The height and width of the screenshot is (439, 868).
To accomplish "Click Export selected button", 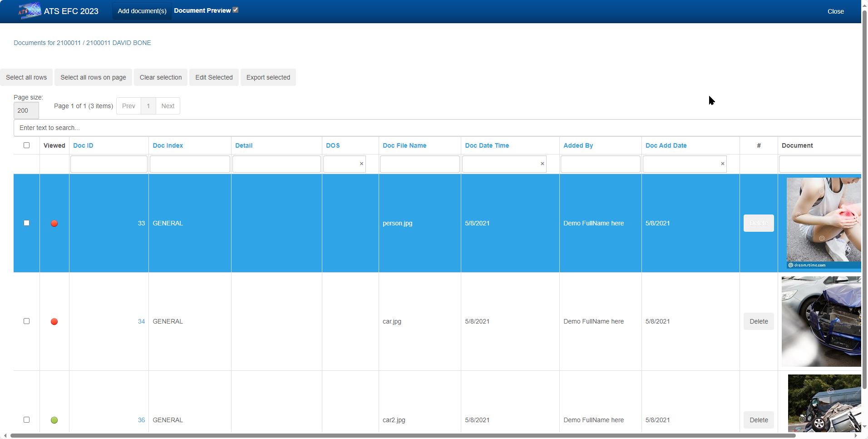I will click(x=268, y=77).
